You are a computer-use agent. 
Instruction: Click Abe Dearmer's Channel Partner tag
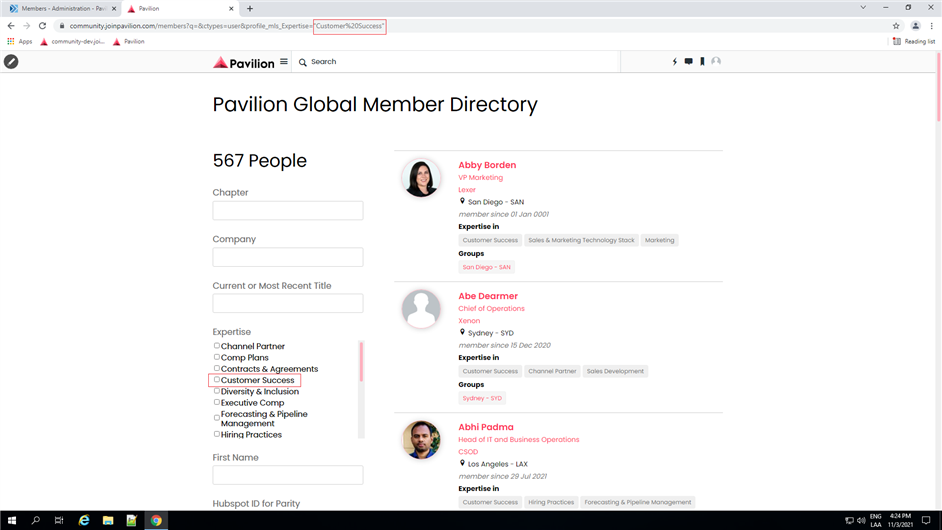coord(552,371)
